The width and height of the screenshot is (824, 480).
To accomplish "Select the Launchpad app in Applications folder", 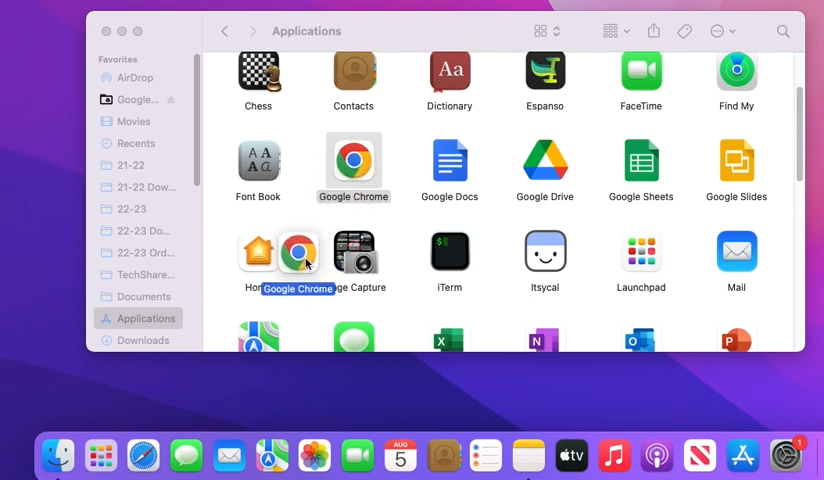I will [x=641, y=251].
